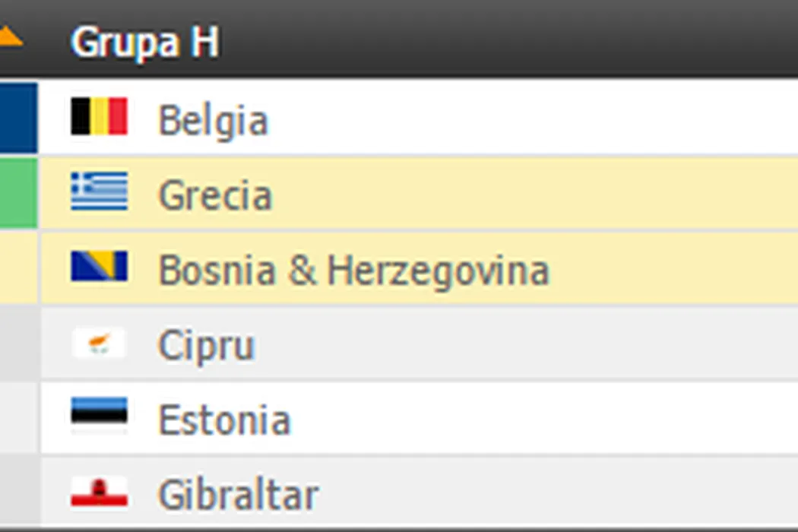Image resolution: width=798 pixels, height=532 pixels.
Task: Select the Estonia team name
Action: pyautogui.click(x=224, y=420)
